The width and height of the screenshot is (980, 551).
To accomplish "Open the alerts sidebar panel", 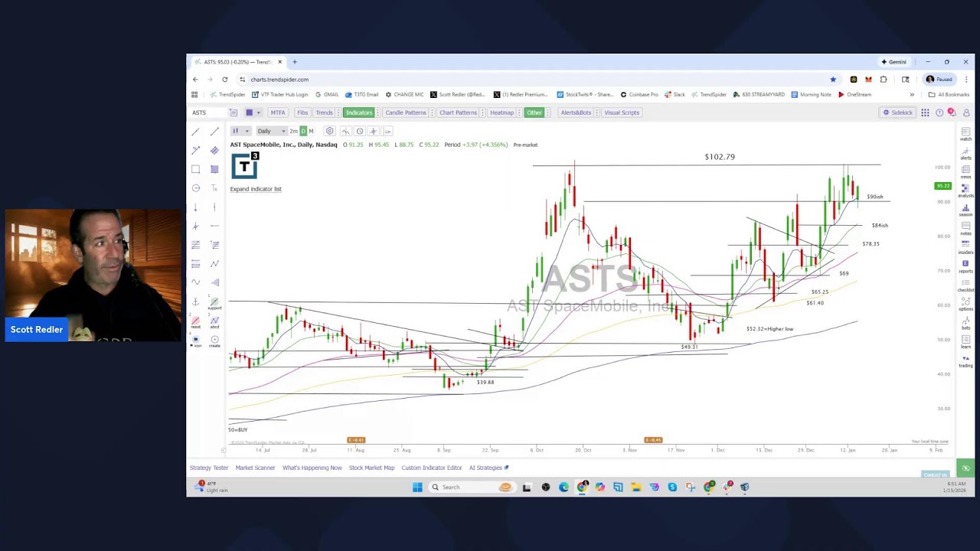I will coord(965,153).
